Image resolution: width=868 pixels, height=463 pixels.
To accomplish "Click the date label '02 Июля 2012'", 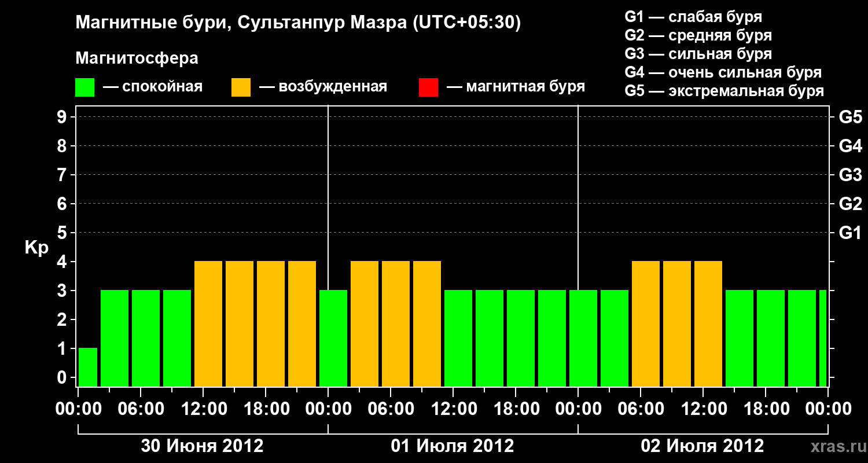I will 703,446.
